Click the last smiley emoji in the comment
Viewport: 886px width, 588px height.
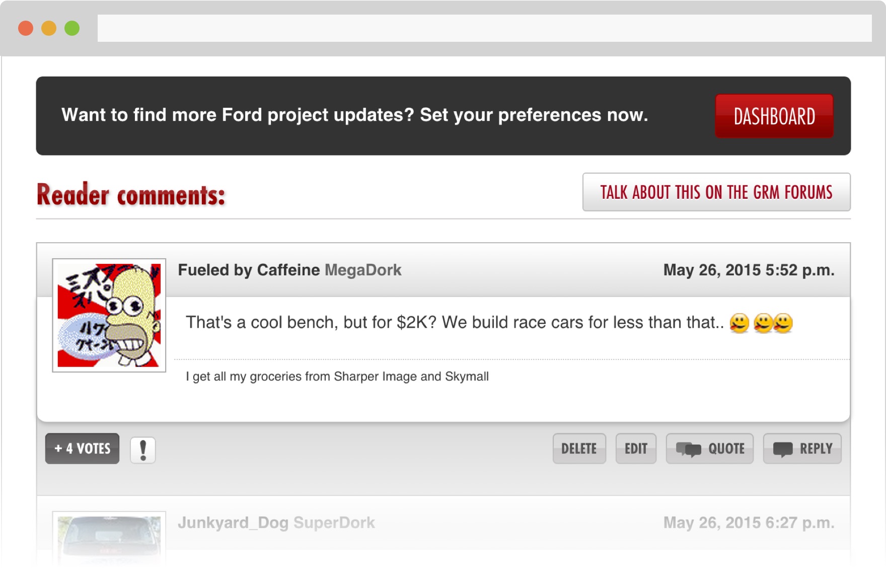tap(784, 323)
